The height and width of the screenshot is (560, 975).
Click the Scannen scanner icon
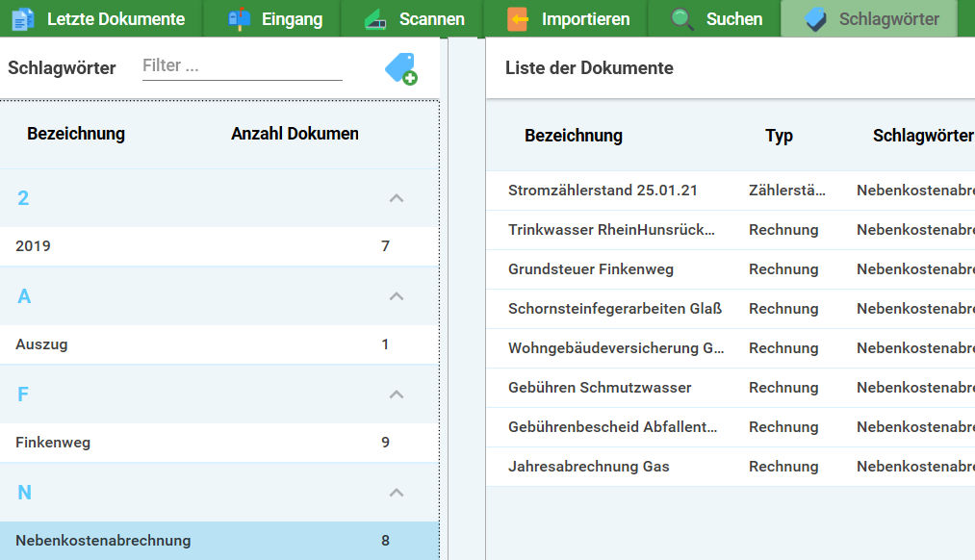[x=375, y=19]
